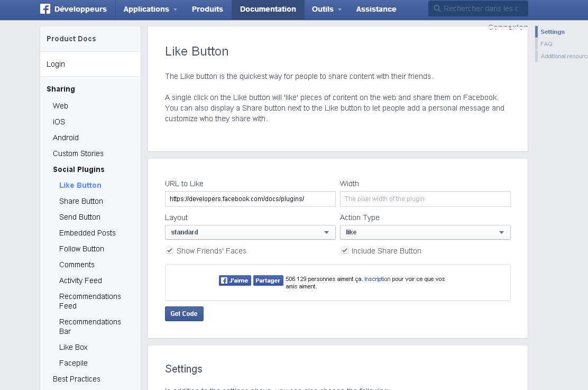
Task: Open Recommendations Bar docs
Action: tap(90, 326)
